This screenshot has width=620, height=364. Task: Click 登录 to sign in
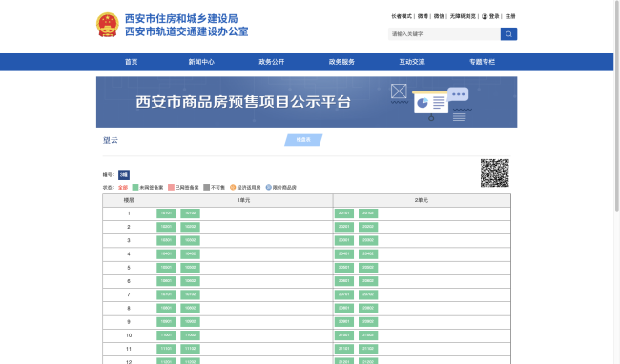tap(494, 16)
